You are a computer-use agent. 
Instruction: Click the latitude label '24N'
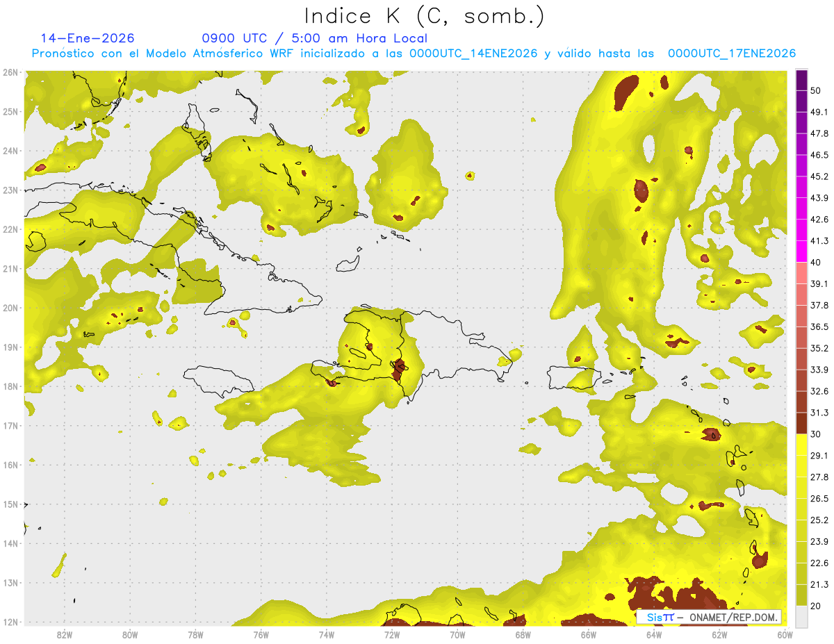click(x=10, y=151)
